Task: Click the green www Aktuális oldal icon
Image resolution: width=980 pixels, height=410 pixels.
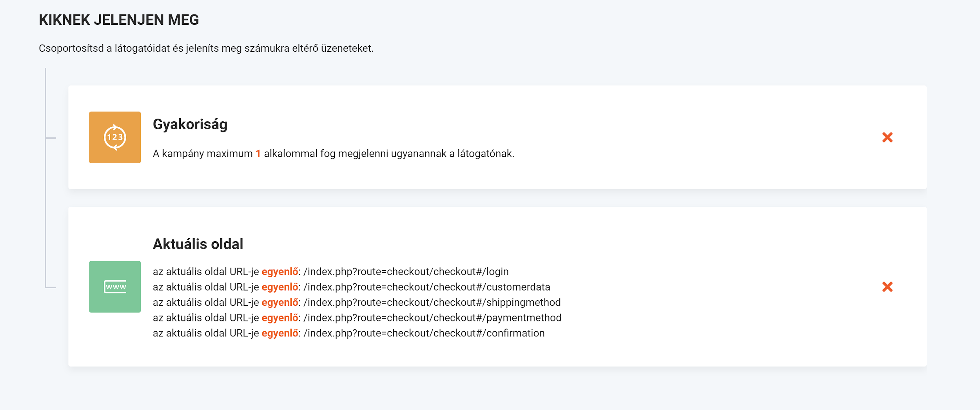Action: pyautogui.click(x=114, y=287)
